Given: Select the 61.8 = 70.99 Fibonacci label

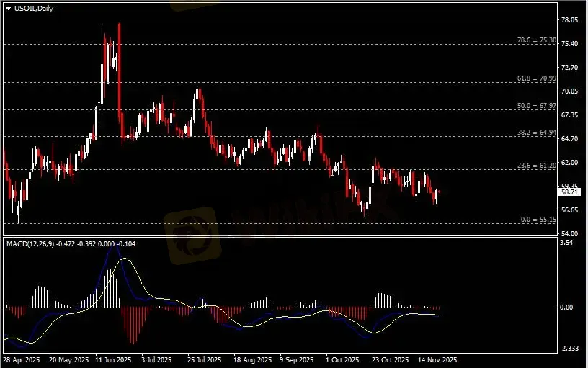Looking at the screenshot, I should pyautogui.click(x=537, y=78).
